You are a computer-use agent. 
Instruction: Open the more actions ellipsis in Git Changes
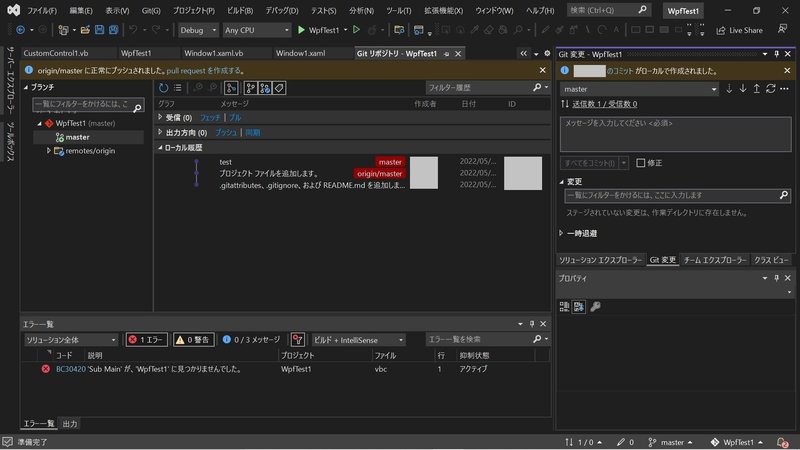(785, 89)
